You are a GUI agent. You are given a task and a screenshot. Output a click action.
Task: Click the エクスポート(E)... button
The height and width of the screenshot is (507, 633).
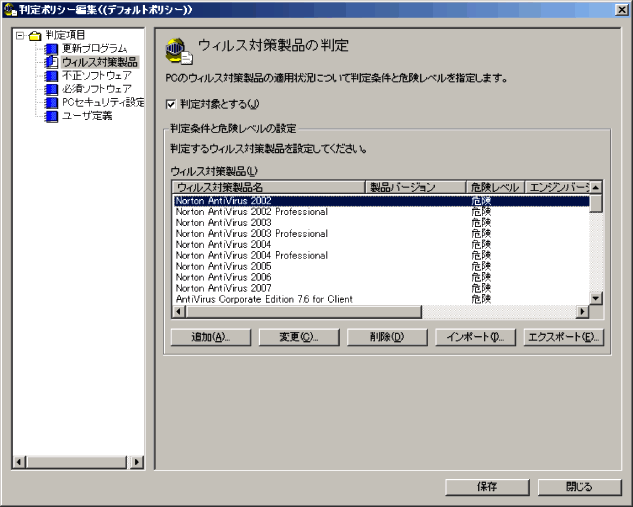[564, 337]
